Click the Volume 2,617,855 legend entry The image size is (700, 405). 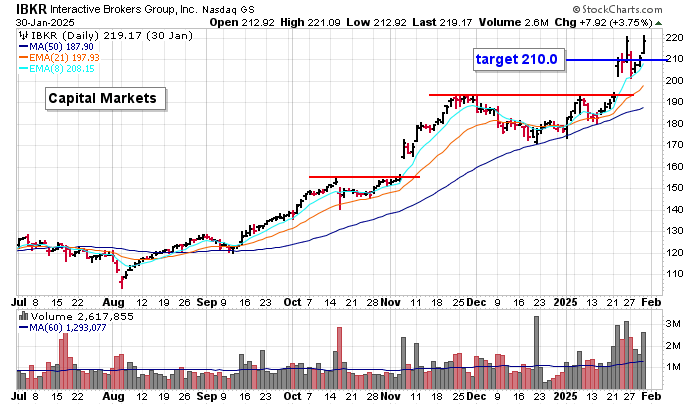pyautogui.click(x=82, y=317)
